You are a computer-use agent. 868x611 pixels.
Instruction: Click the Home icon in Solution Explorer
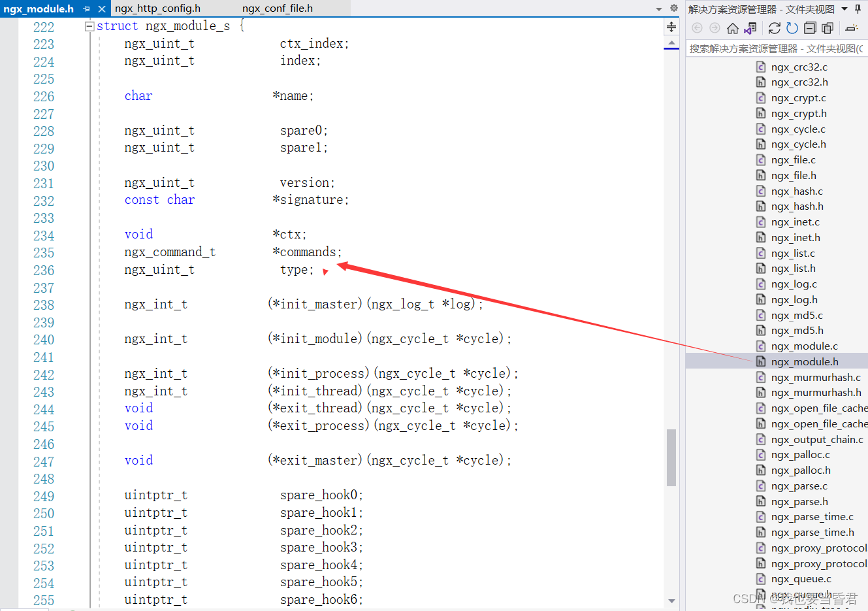click(x=733, y=28)
